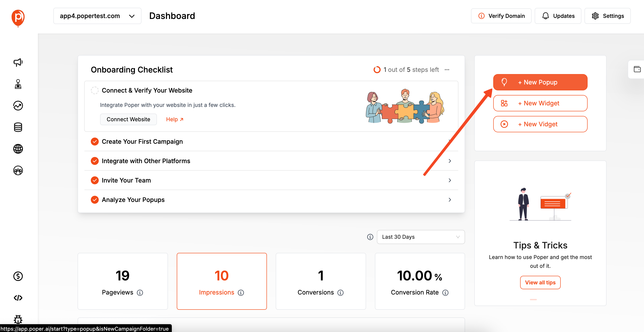Click the Create Your First Campaign row title

(x=142, y=142)
